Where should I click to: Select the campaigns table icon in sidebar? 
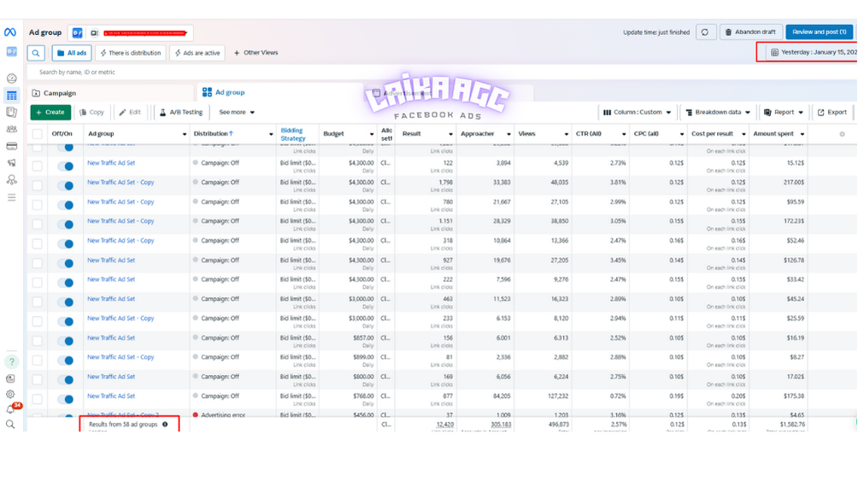pyautogui.click(x=11, y=96)
